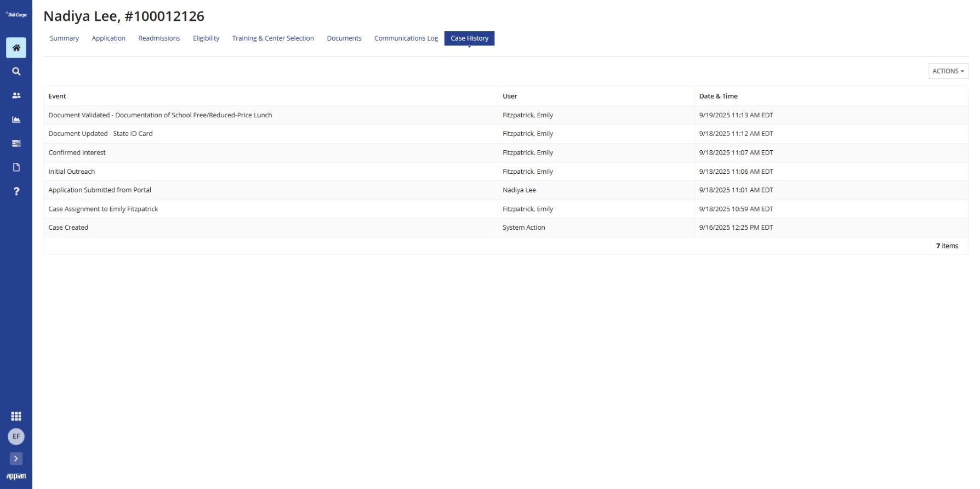This screenshot has width=980, height=489.
Task: Select the Case Created event
Action: pyautogui.click(x=68, y=228)
